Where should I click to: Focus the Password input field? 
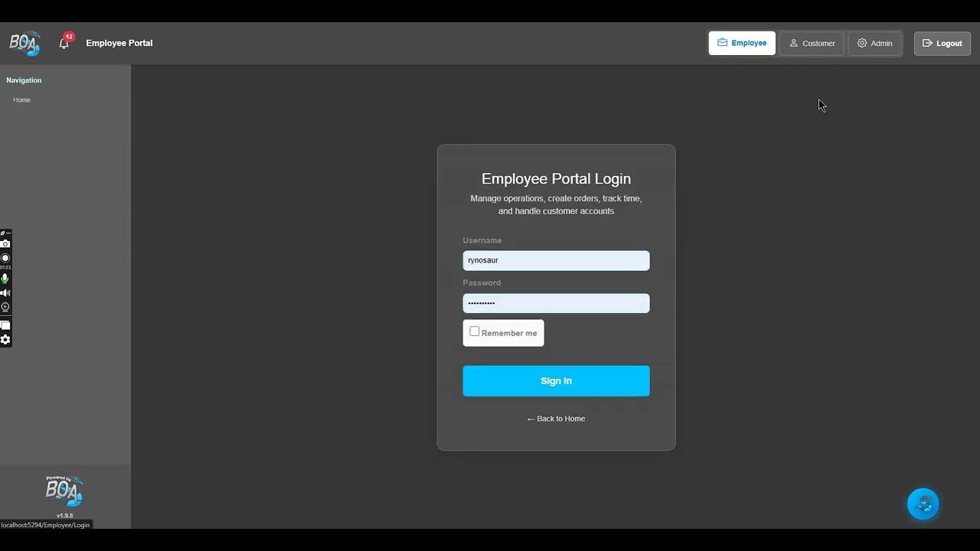click(x=556, y=303)
